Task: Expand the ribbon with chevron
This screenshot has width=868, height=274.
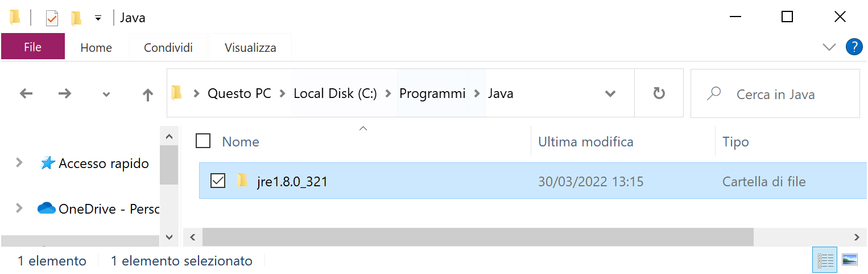Action: point(829,47)
